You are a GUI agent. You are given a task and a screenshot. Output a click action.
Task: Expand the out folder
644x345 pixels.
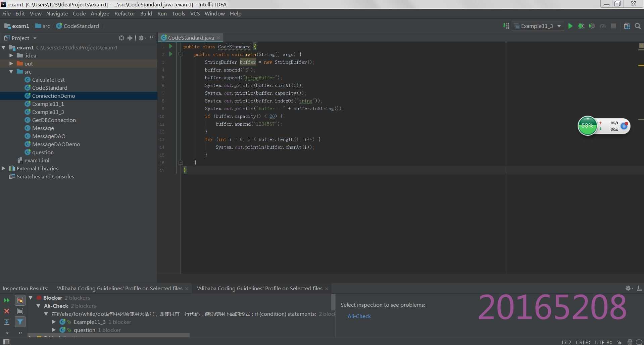coord(11,63)
